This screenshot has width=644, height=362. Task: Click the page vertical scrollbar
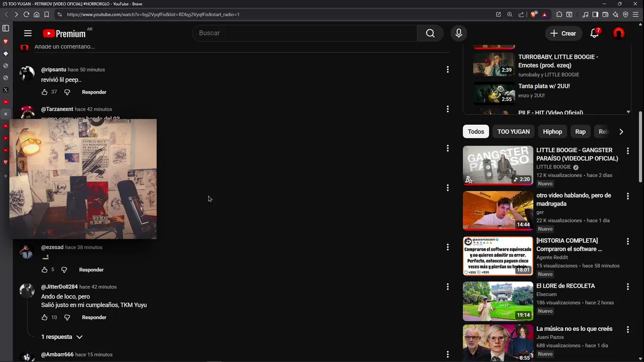pos(640,147)
